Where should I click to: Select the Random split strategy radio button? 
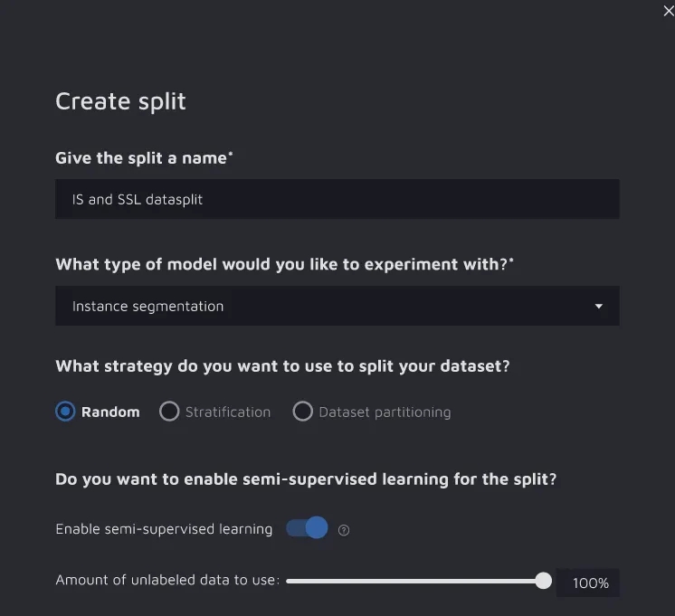(65, 412)
